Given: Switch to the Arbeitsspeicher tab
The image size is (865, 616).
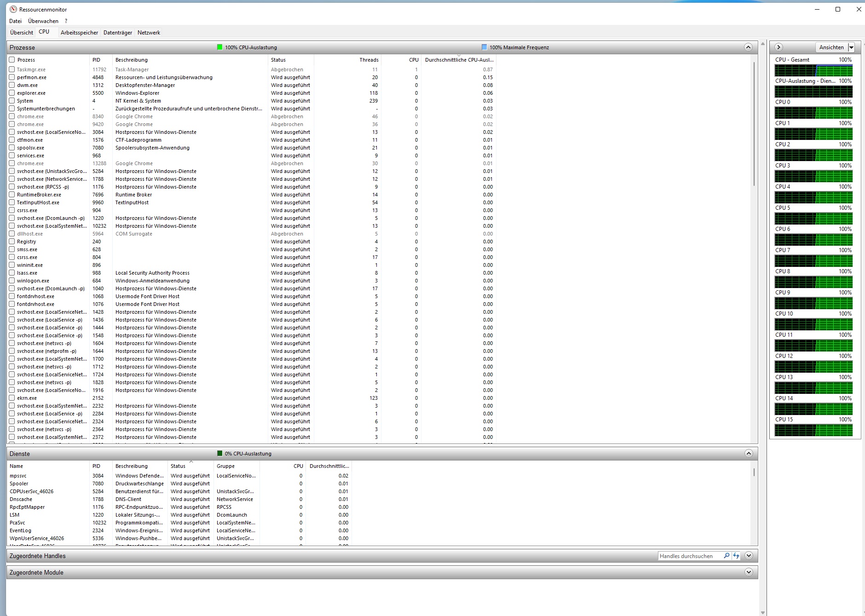Looking at the screenshot, I should [79, 32].
